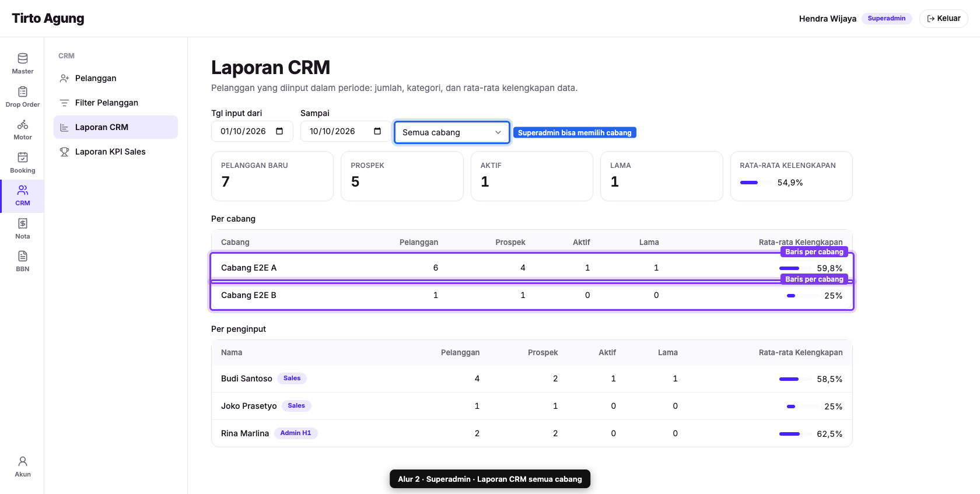The width and height of the screenshot is (980, 494).
Task: Open the Nota receipt icon
Action: (23, 223)
